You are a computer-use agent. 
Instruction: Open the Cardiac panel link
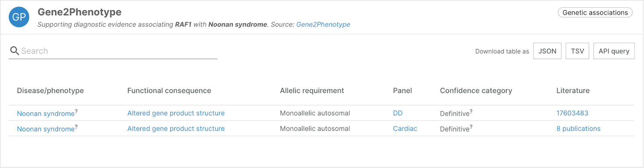click(x=405, y=129)
